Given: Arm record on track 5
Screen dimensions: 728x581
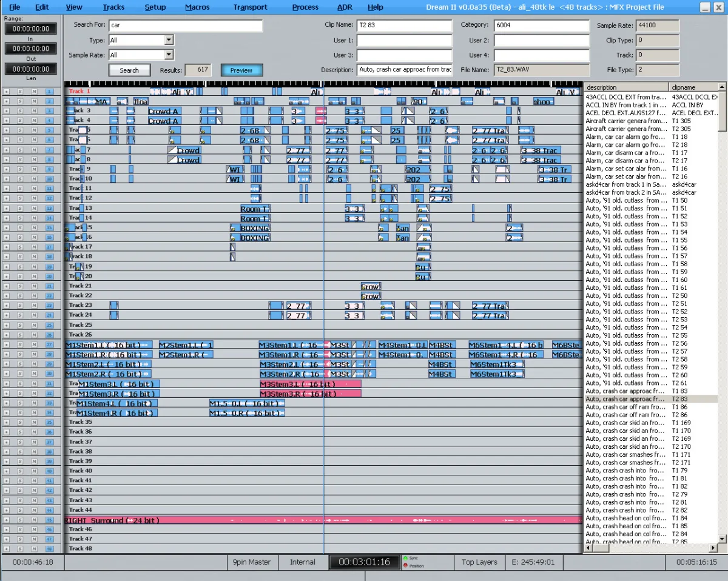Looking at the screenshot, I should click(x=7, y=130).
